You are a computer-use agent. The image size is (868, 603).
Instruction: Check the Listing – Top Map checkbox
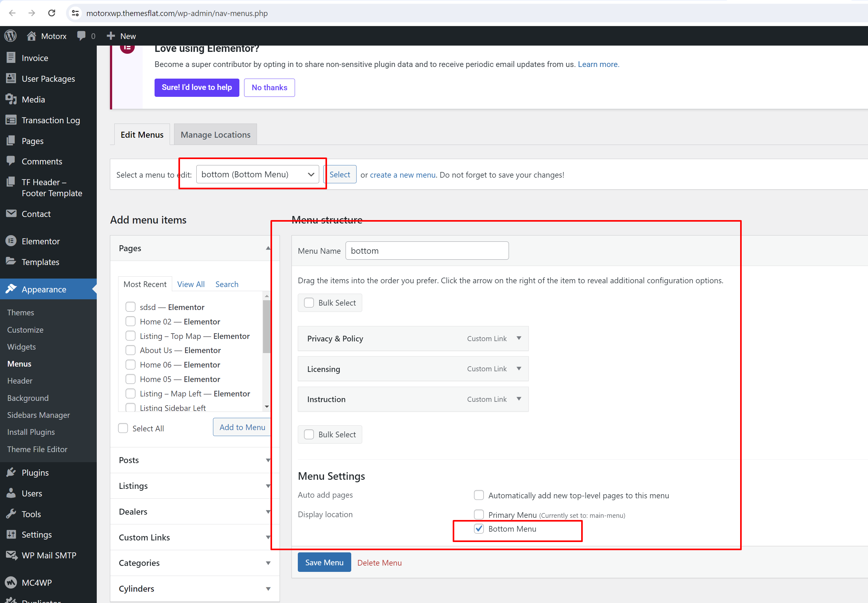[x=130, y=335]
